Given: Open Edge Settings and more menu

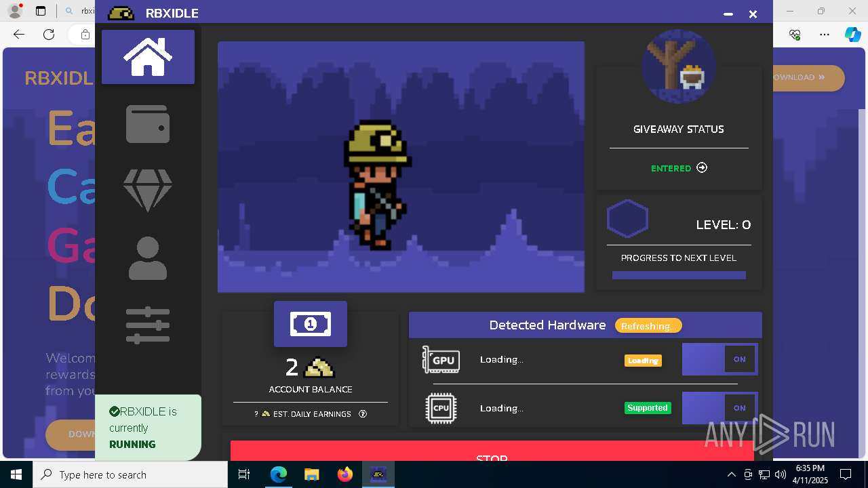Looking at the screenshot, I should tap(825, 35).
